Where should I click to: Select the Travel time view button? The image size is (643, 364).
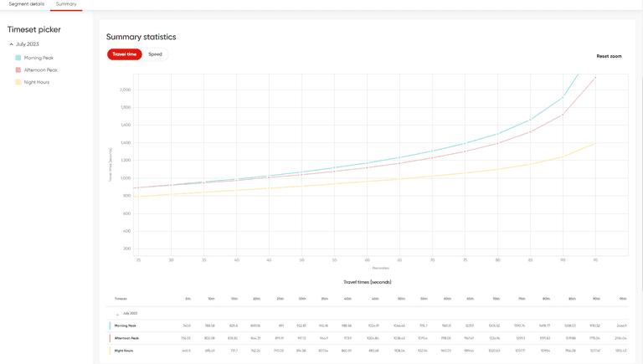point(124,54)
